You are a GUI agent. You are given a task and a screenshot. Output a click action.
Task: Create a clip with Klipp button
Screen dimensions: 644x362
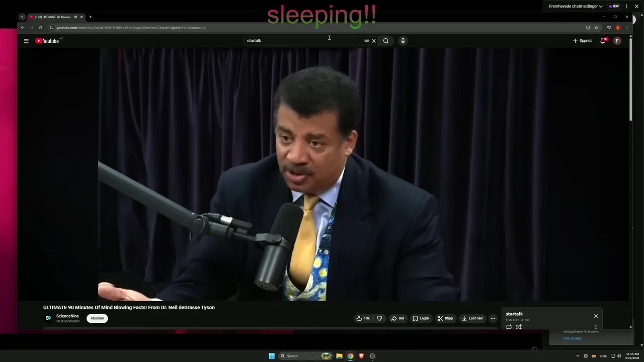pyautogui.click(x=445, y=318)
